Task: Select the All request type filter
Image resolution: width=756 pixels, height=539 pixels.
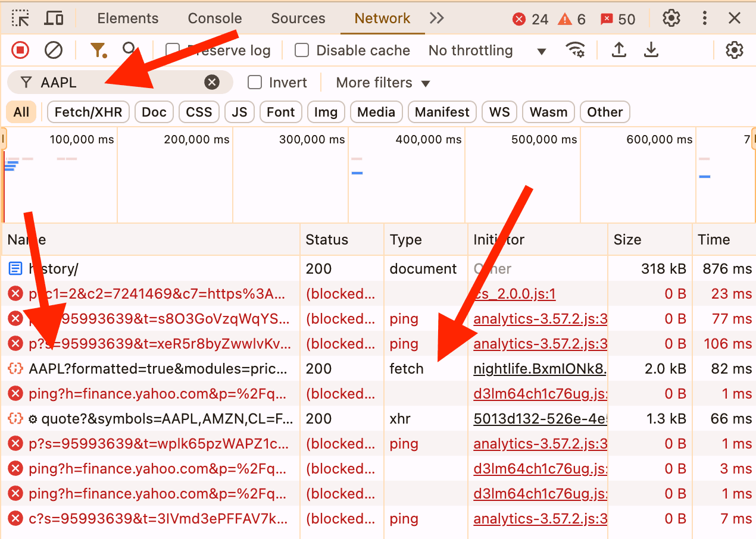Action: [21, 112]
